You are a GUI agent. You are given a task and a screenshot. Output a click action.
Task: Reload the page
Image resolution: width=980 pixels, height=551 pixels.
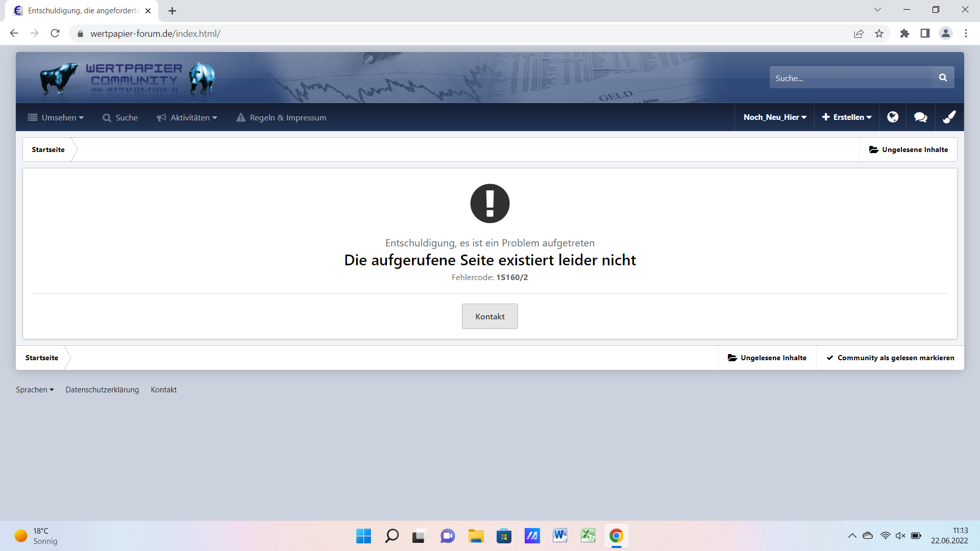(55, 34)
